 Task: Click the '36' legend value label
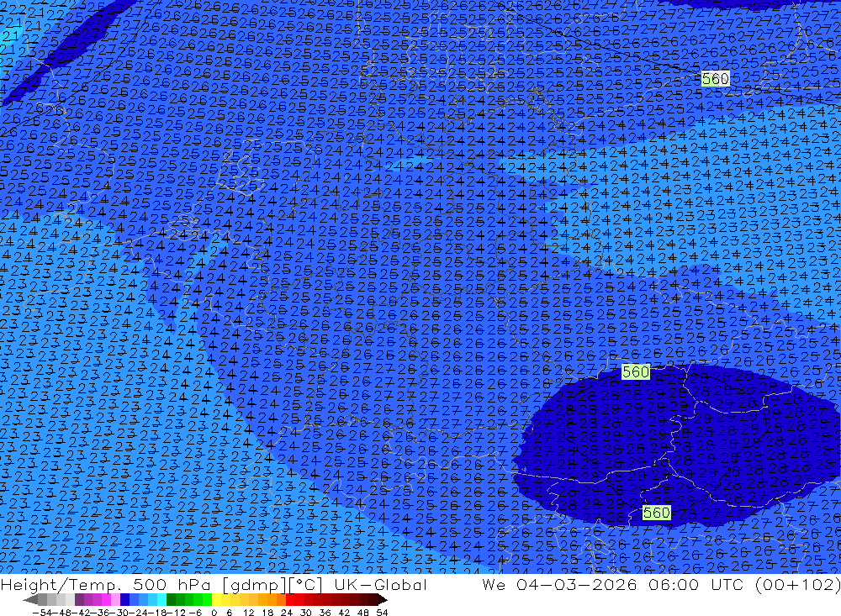(325, 613)
